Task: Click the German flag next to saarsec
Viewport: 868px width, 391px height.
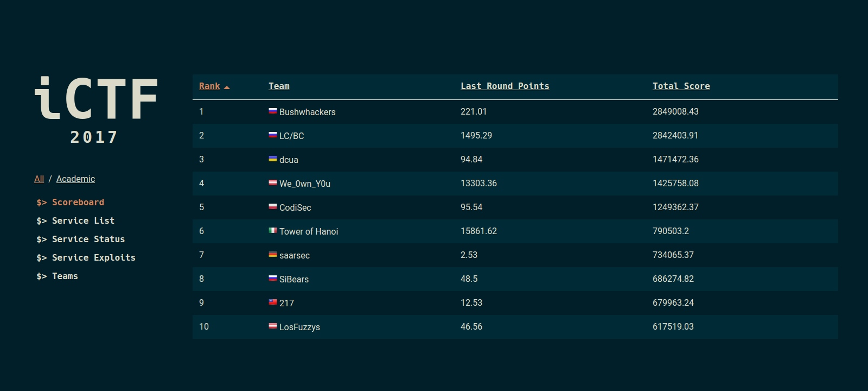Action: (x=273, y=254)
